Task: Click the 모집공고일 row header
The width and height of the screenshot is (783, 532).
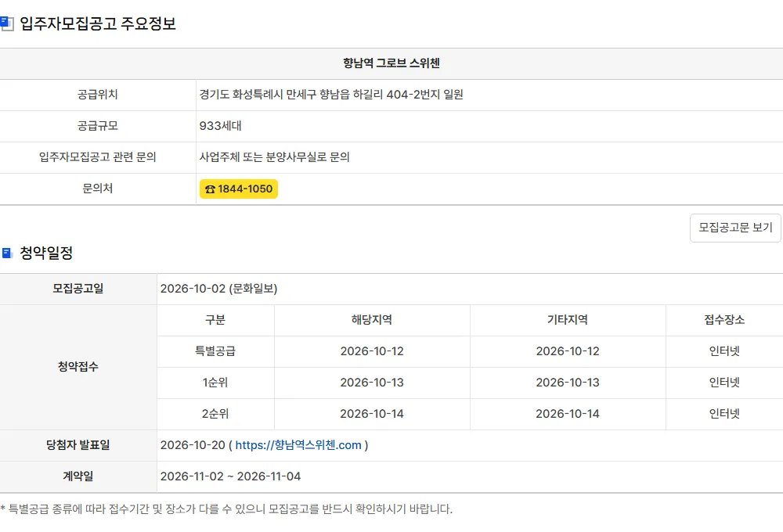Action: 78,289
